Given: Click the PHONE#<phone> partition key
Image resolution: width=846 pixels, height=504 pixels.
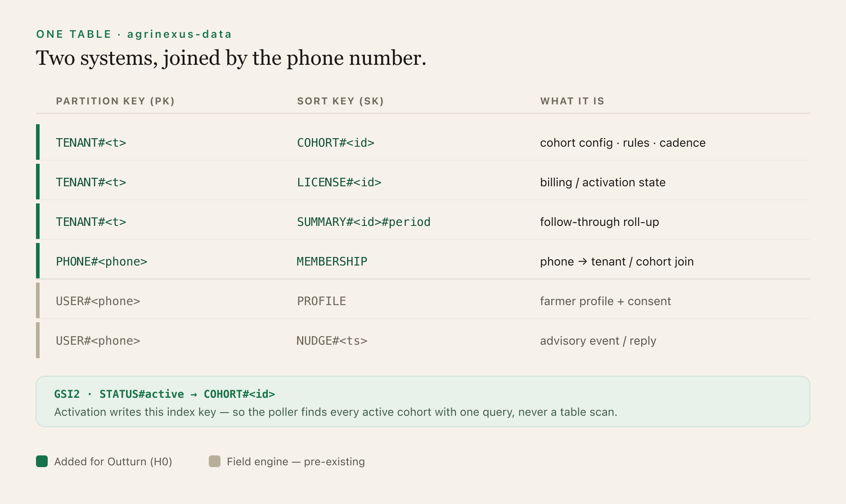Looking at the screenshot, I should point(102,261).
